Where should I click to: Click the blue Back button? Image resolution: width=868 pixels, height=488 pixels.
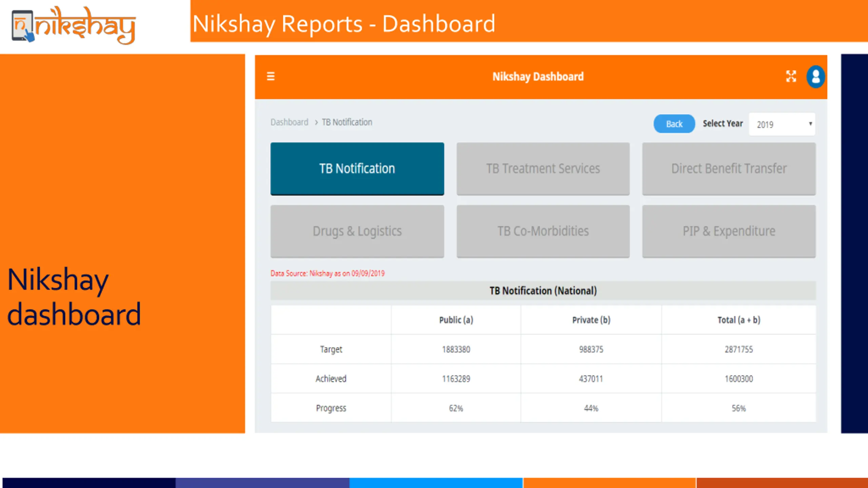click(674, 124)
